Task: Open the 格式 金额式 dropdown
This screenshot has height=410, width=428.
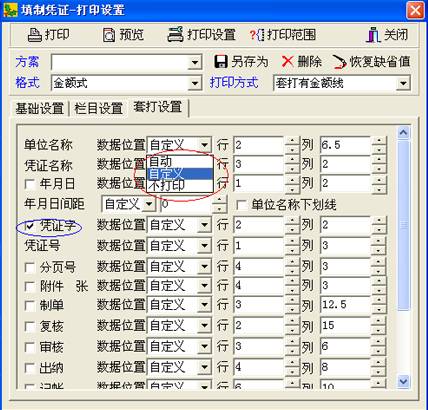Action: pos(194,83)
